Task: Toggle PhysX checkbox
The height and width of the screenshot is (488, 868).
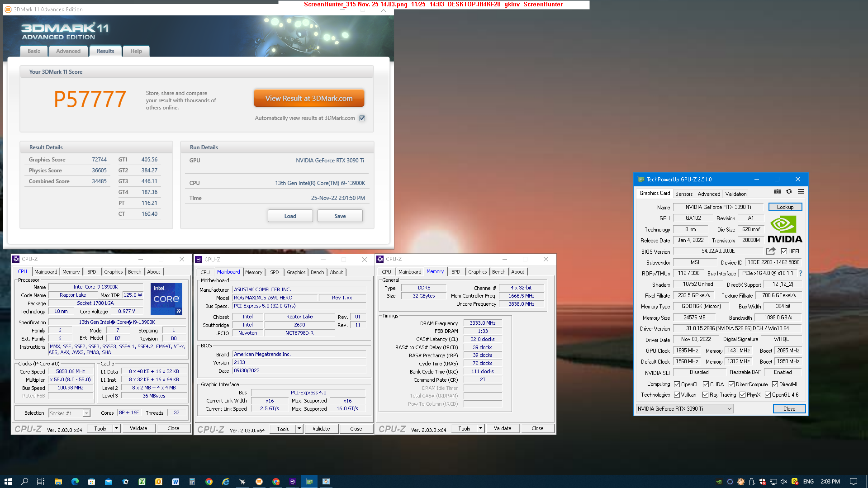Action: point(742,395)
